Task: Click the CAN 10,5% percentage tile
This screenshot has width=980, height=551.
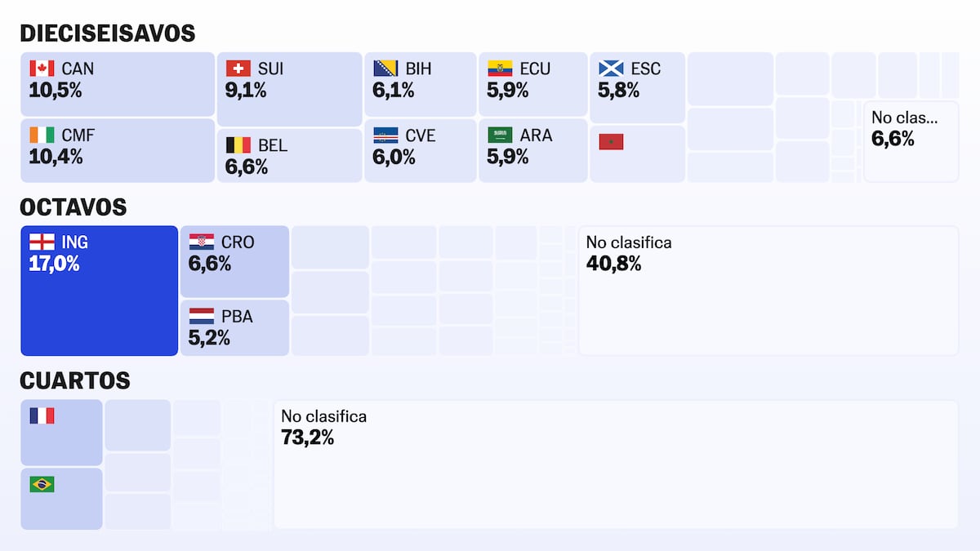Action: [x=118, y=84]
